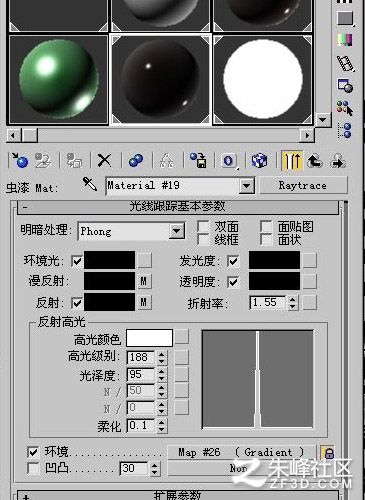Uncheck the 环境 environment map checkbox
The image size is (365, 500).
point(33,452)
